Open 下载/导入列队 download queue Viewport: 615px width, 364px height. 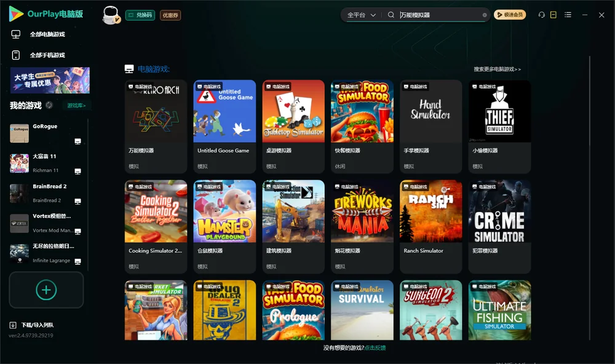(38, 325)
